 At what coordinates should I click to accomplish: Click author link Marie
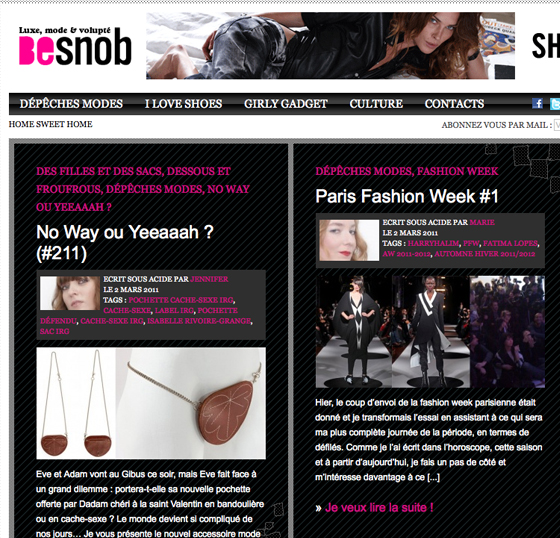point(482,222)
